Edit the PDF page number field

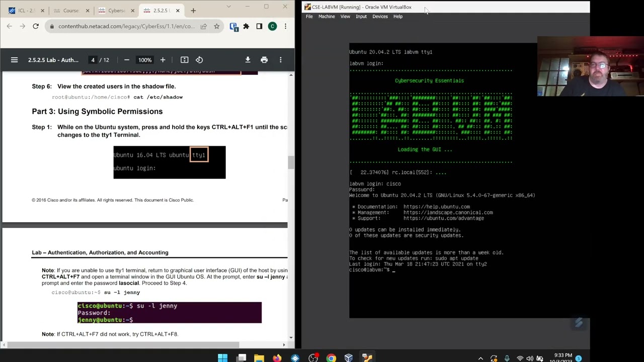click(x=93, y=60)
